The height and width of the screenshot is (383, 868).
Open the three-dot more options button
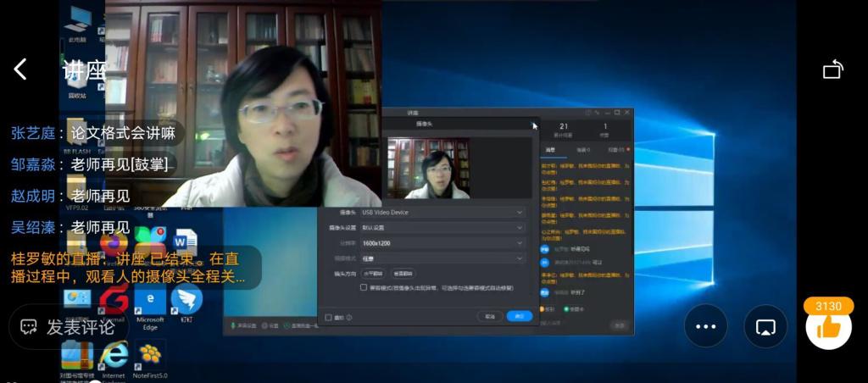pos(706,326)
